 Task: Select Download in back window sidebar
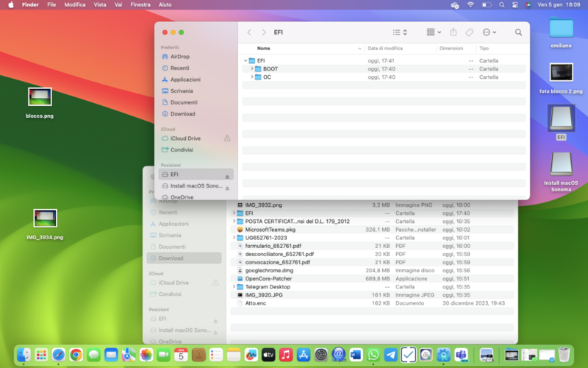(x=184, y=258)
